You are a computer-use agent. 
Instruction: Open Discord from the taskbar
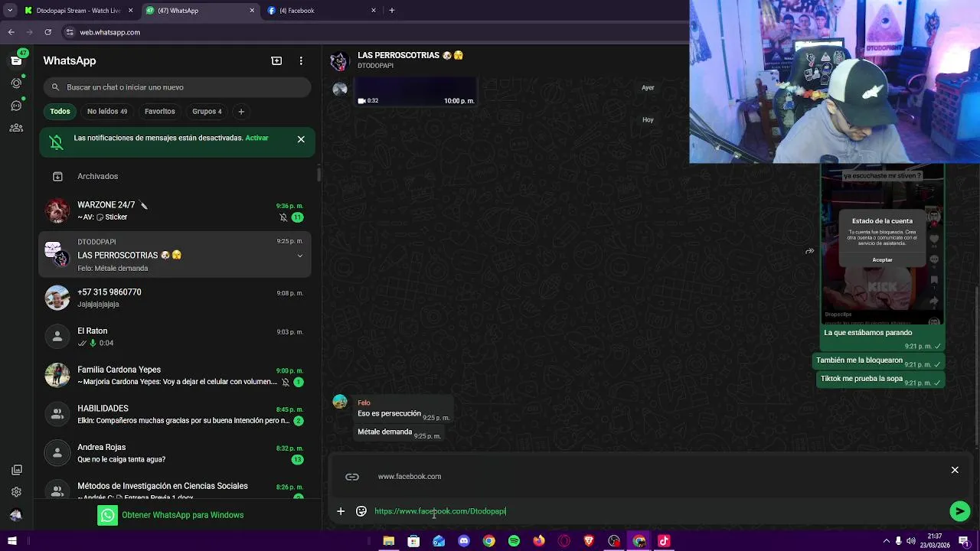tap(464, 541)
